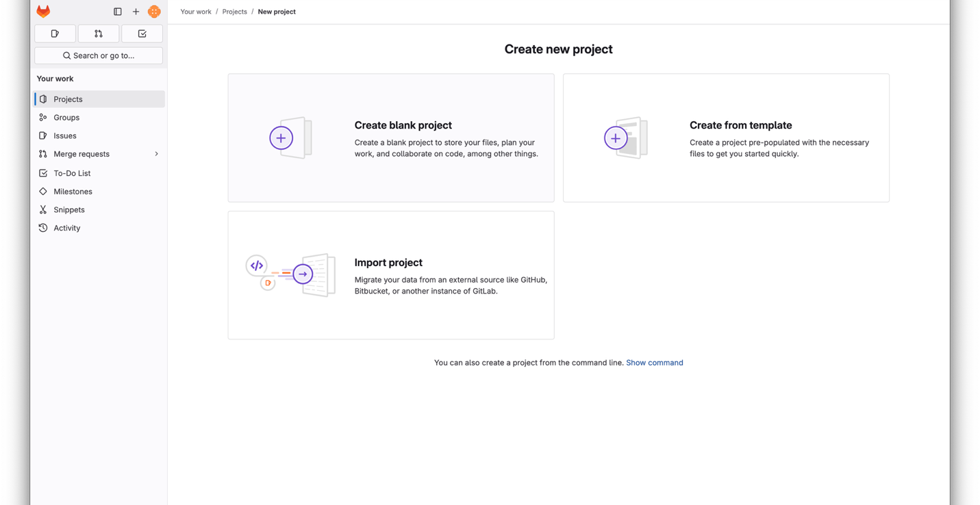Click the Merge requests shortcut icon

click(98, 33)
